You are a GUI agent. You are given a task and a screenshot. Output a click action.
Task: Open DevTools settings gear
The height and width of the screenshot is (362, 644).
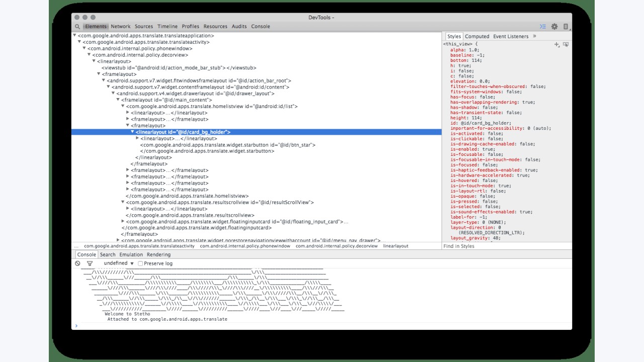coord(554,27)
